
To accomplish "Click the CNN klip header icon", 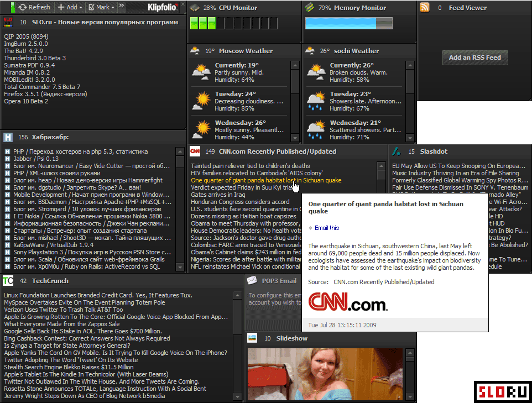I will [195, 151].
